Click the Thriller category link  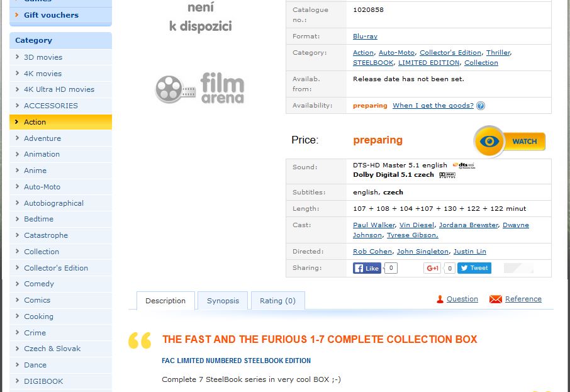pyautogui.click(x=498, y=53)
